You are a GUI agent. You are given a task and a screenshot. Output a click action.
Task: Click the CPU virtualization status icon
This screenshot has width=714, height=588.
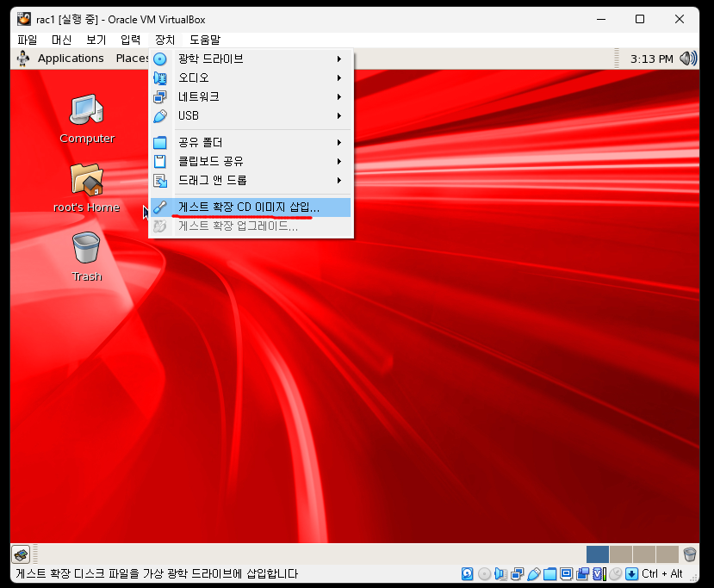coord(599,574)
